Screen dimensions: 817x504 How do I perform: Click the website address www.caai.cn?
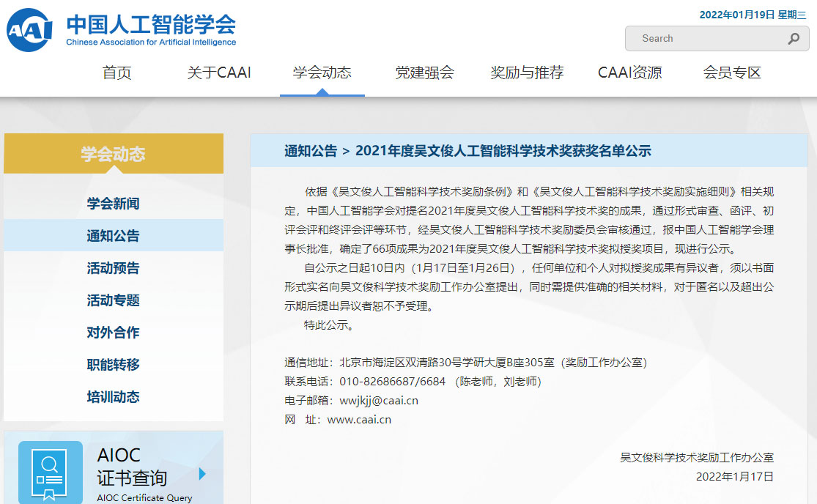(359, 420)
